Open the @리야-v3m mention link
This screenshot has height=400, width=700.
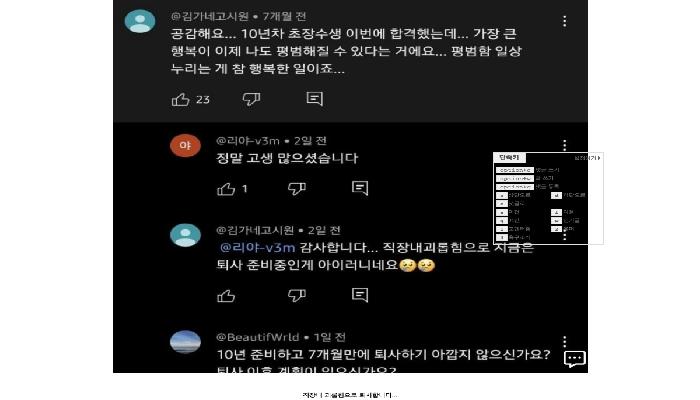tap(258, 248)
